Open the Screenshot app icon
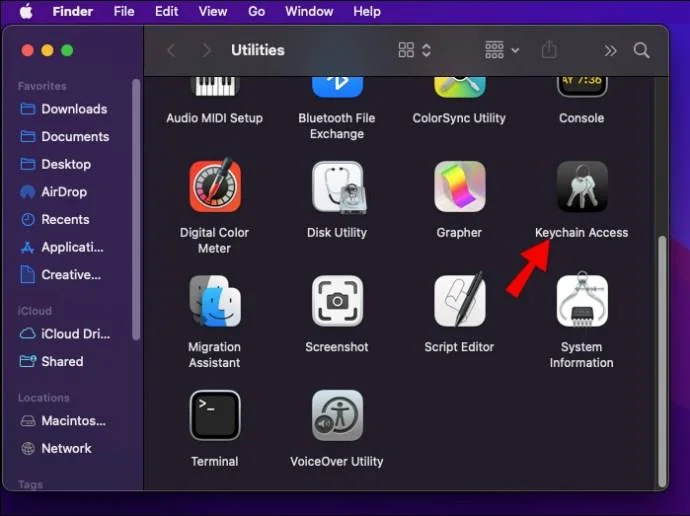The image size is (690, 516). click(338, 301)
